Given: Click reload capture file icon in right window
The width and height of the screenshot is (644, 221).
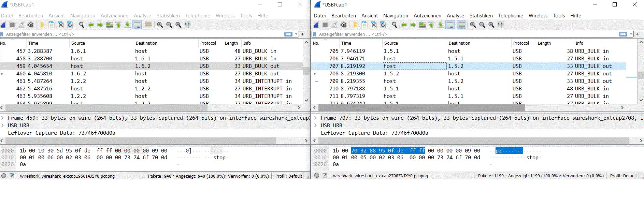Looking at the screenshot, I should pyautogui.click(x=383, y=25).
